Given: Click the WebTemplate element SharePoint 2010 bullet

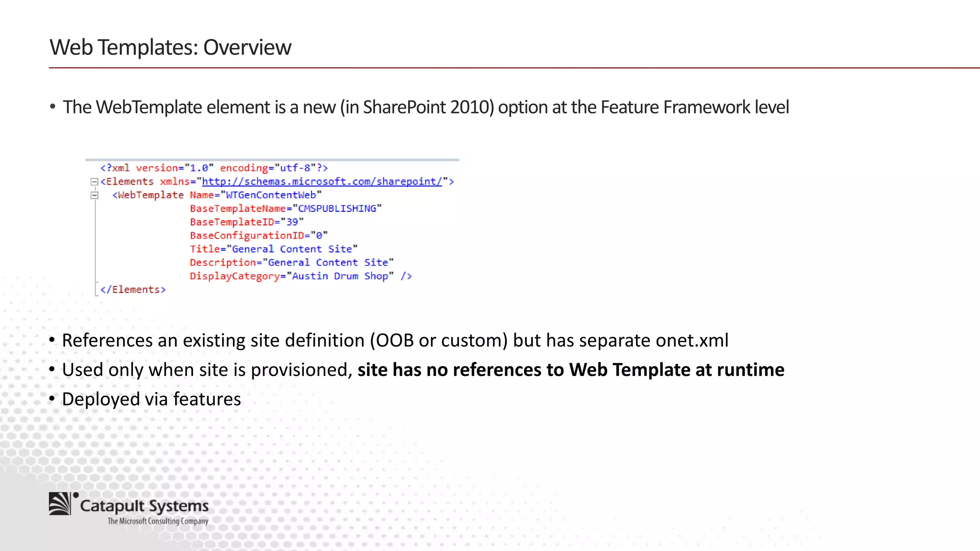Looking at the screenshot, I should pyautogui.click(x=425, y=107).
